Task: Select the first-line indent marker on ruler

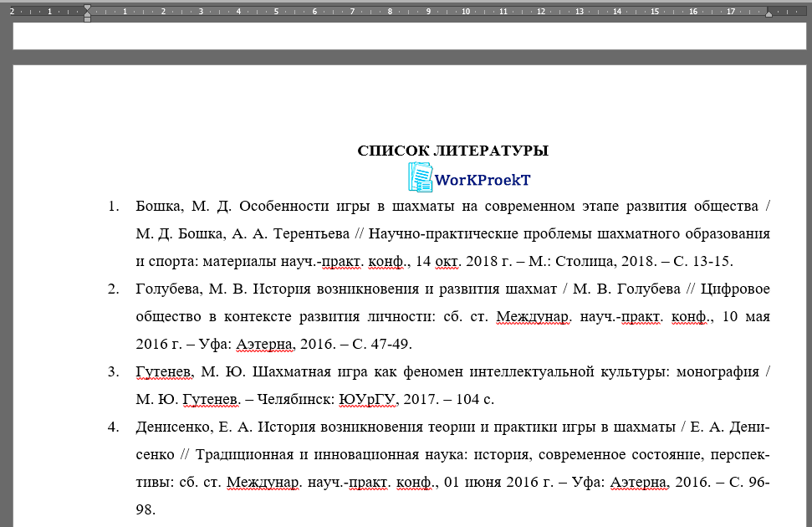Action: pos(86,7)
